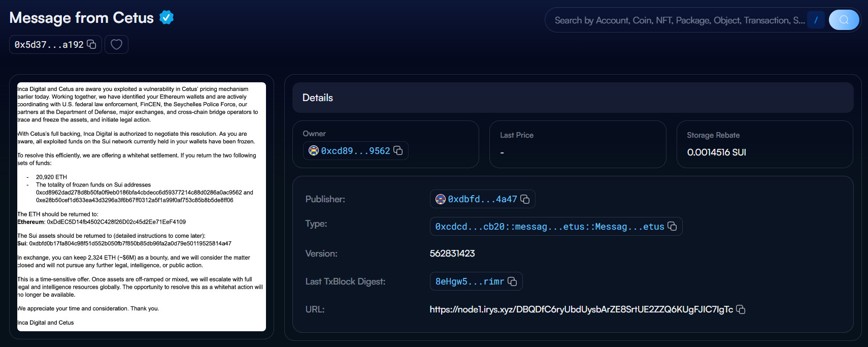Focus the search by Account, Coin, NFT field
Screen dimensions: 868x347
[x=679, y=20]
